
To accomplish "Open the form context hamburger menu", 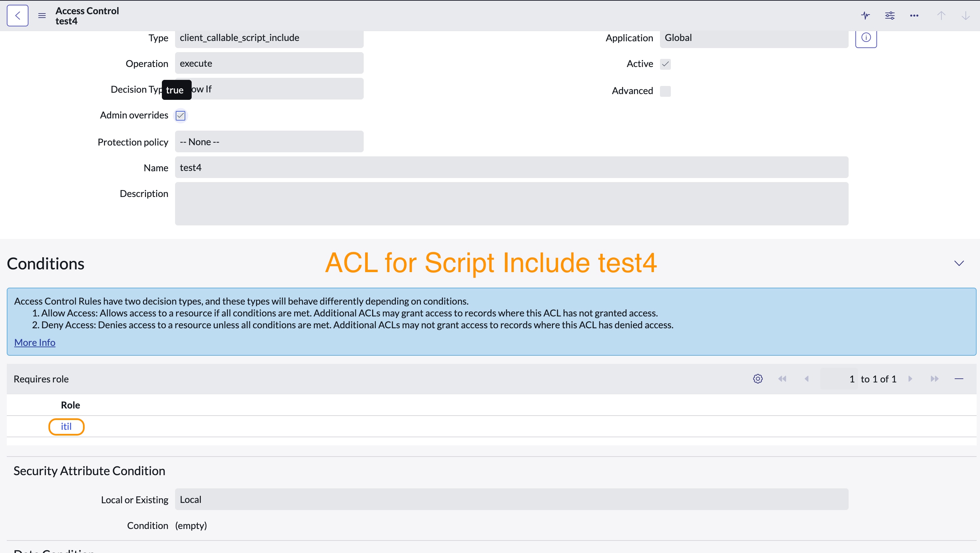I will pos(42,16).
